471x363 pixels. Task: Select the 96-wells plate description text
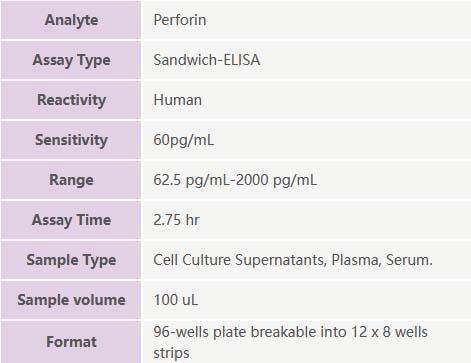290,342
